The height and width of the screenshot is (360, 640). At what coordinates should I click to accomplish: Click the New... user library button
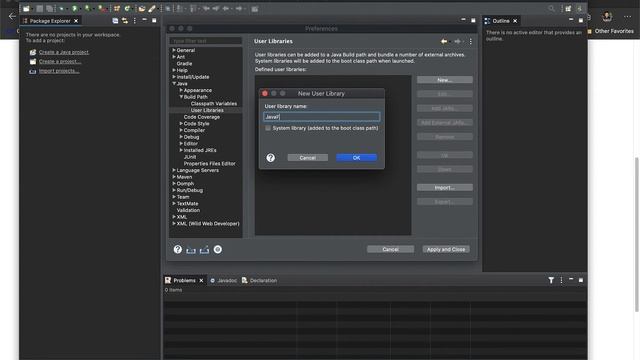coord(445,80)
